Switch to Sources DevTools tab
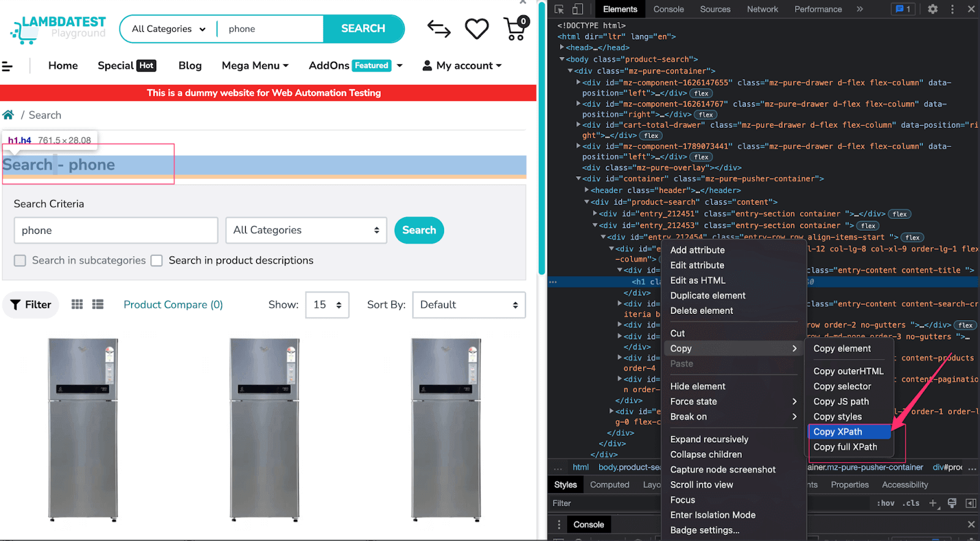Image resolution: width=980 pixels, height=541 pixels. (715, 9)
